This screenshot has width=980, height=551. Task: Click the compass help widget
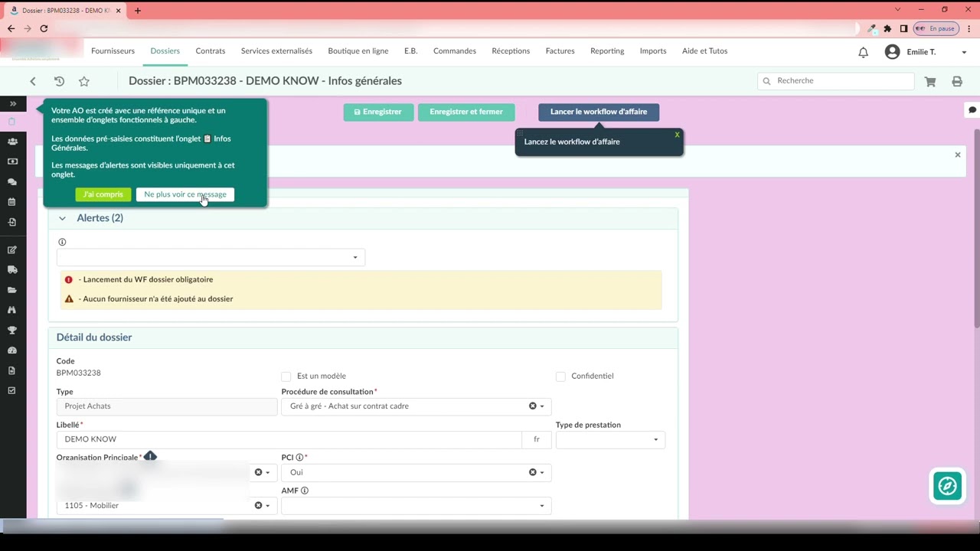pos(947,486)
